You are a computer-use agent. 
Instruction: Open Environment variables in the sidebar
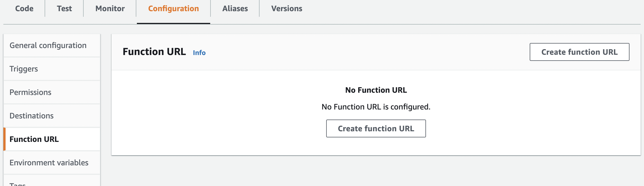tap(49, 163)
